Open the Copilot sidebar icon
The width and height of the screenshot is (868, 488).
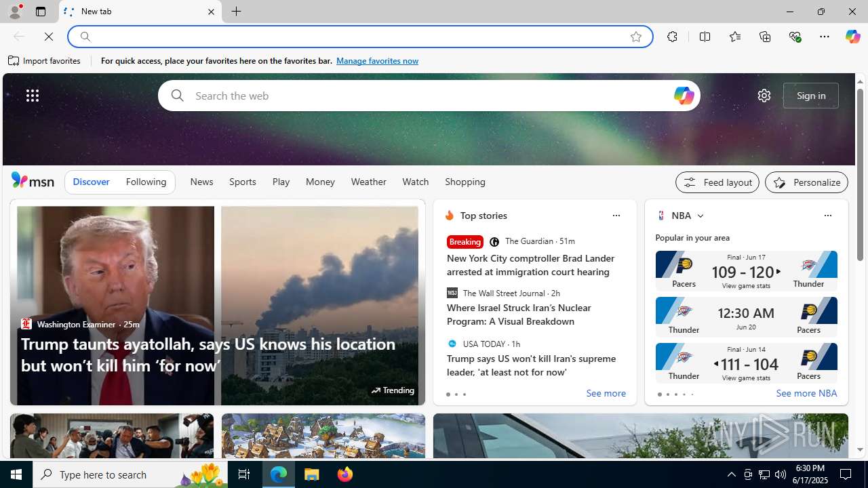[852, 37]
